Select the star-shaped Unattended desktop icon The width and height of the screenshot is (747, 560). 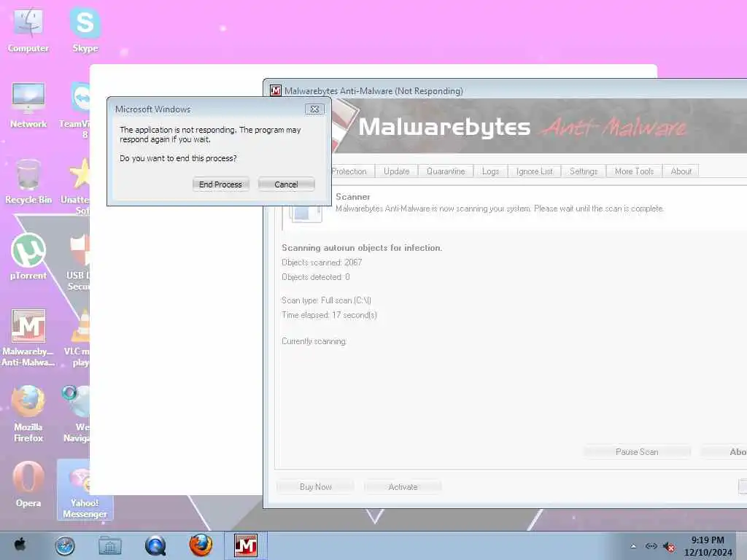[x=76, y=186]
